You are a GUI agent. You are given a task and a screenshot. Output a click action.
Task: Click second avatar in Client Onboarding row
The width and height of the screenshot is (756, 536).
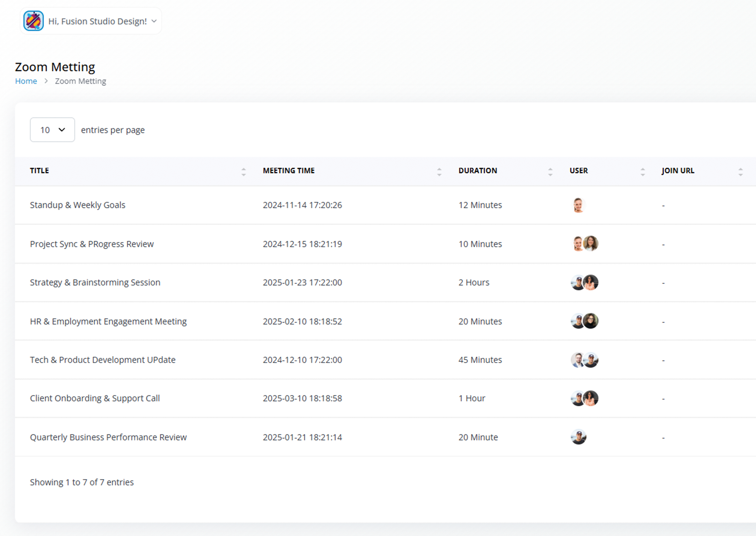click(591, 398)
